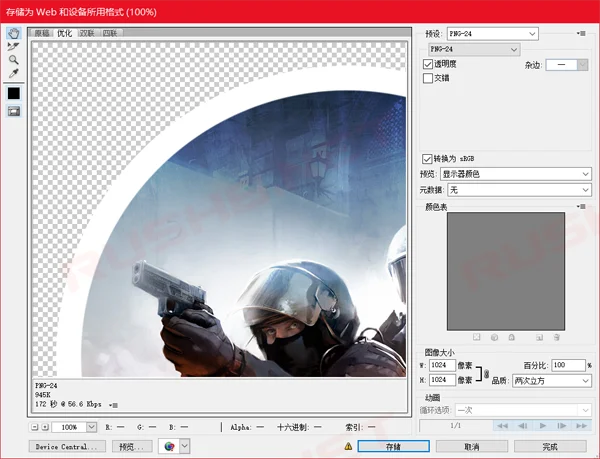Screen dimensions: 600x459
Task: Step to previous animation frame
Action: point(522,426)
